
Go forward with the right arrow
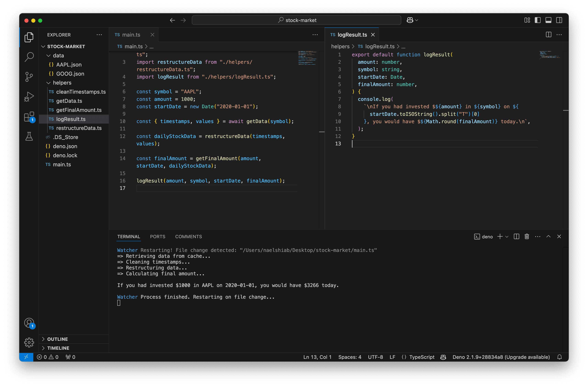pos(183,20)
